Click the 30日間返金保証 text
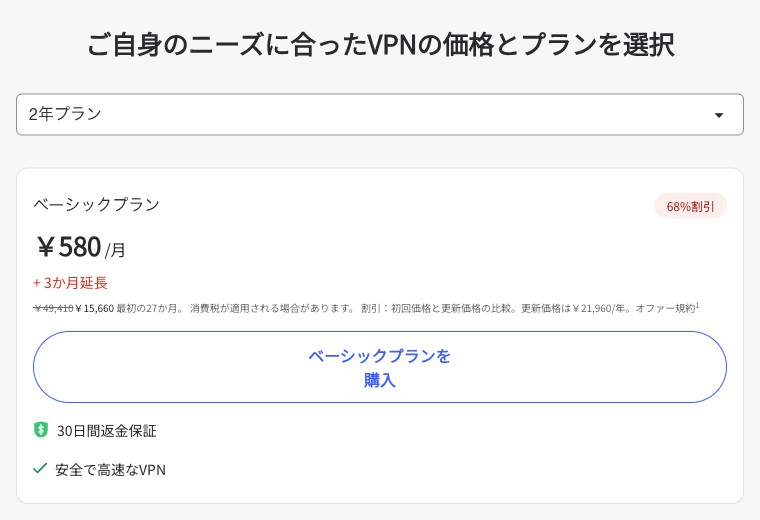The height and width of the screenshot is (520, 760). pyautogui.click(x=107, y=431)
